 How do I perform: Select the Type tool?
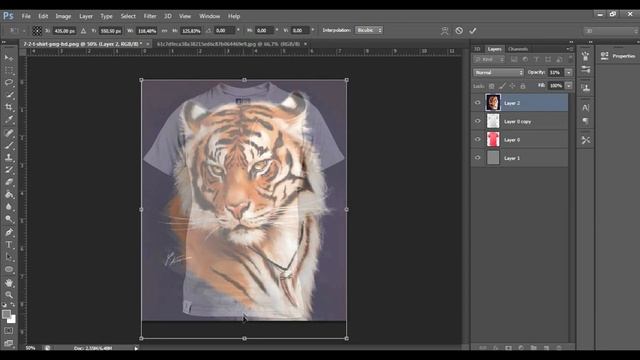coord(9,244)
